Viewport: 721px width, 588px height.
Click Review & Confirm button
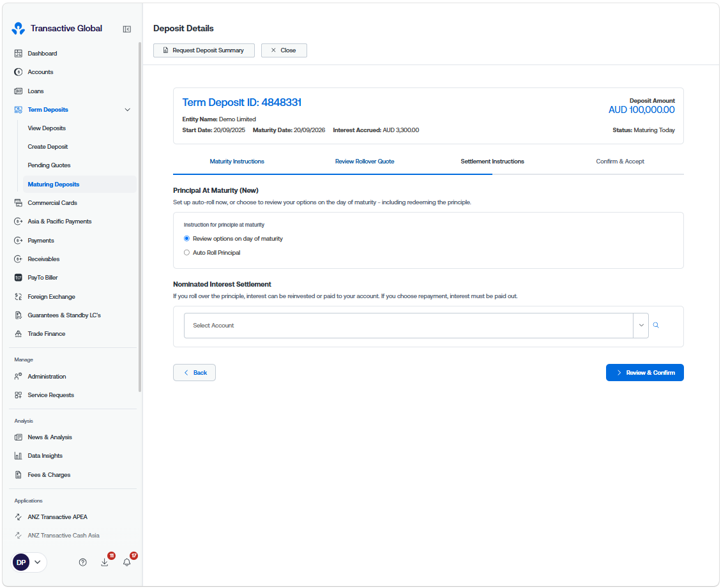(x=644, y=372)
